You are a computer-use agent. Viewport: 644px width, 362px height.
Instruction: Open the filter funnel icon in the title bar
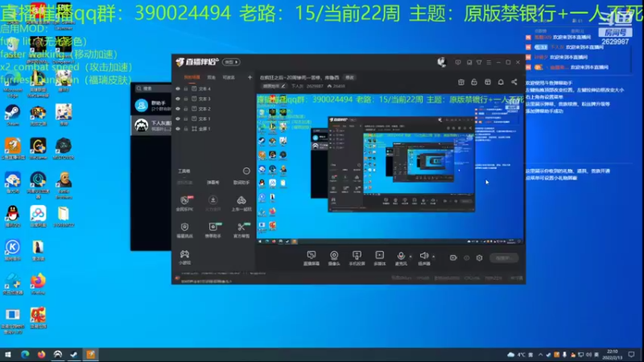[479, 63]
